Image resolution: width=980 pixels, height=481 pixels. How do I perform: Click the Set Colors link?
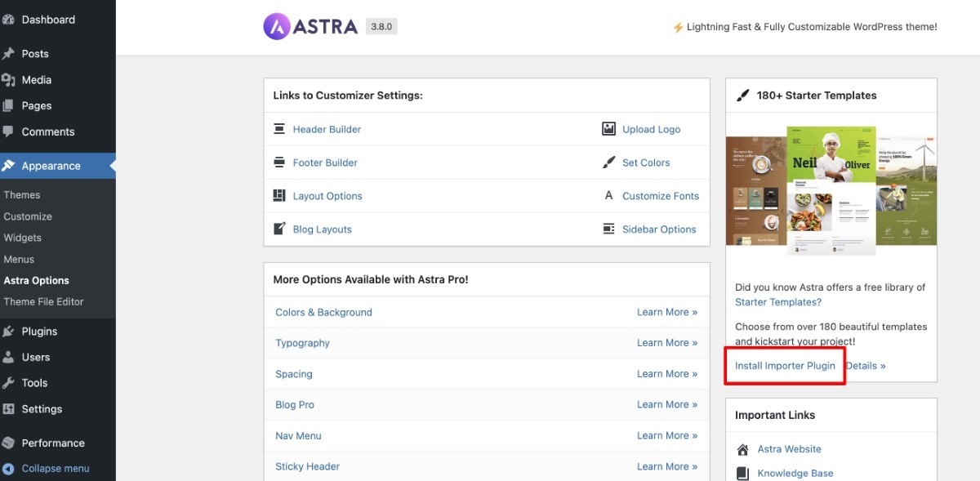click(x=646, y=163)
